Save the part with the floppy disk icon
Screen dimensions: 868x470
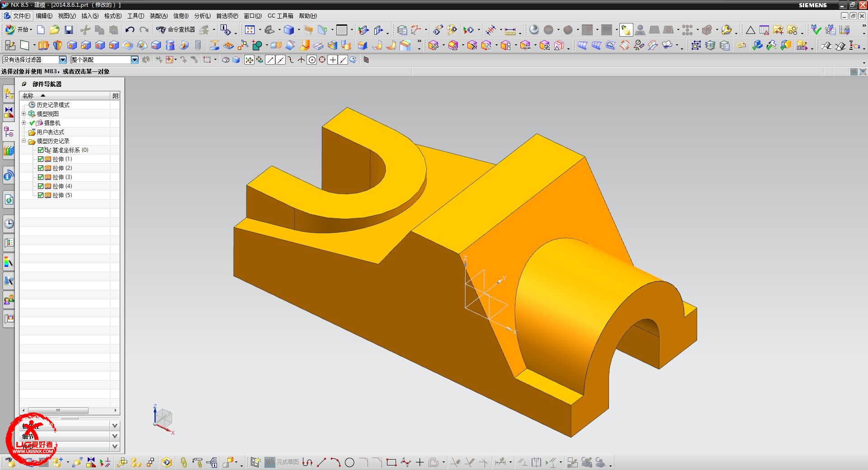69,30
